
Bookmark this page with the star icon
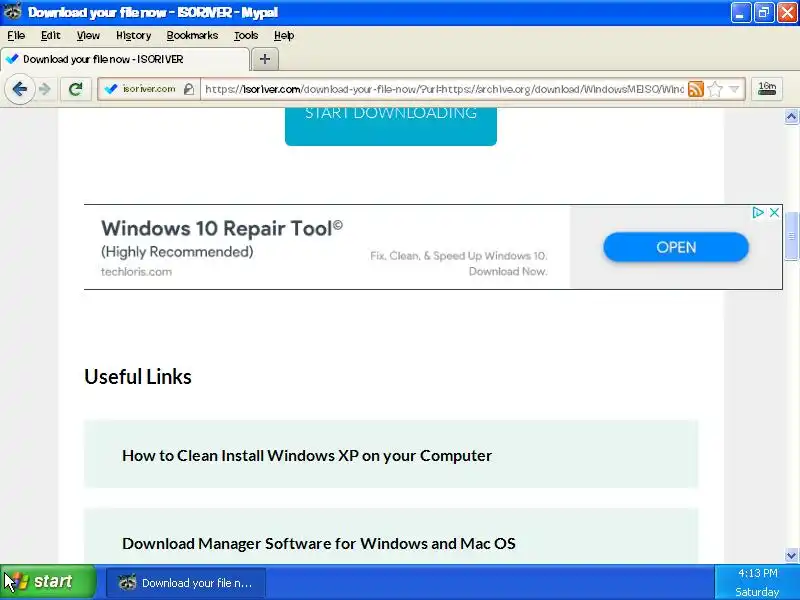pos(715,89)
